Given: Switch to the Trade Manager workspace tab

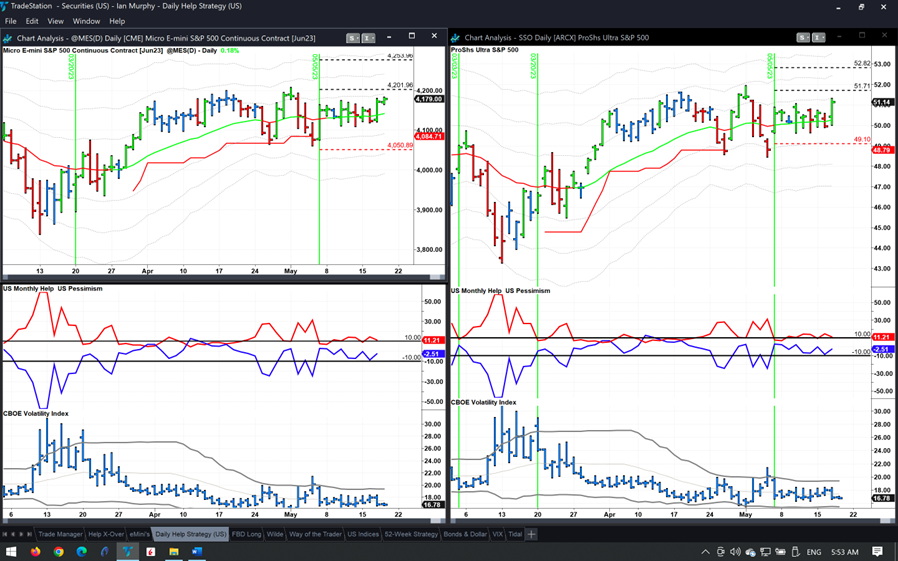Looking at the screenshot, I should [x=60, y=534].
